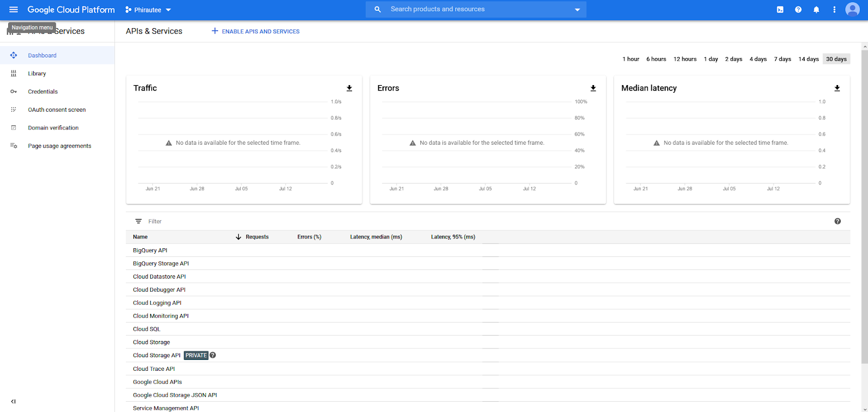Open the BigQuery Storage API entry
This screenshot has height=412, width=868.
point(161,263)
